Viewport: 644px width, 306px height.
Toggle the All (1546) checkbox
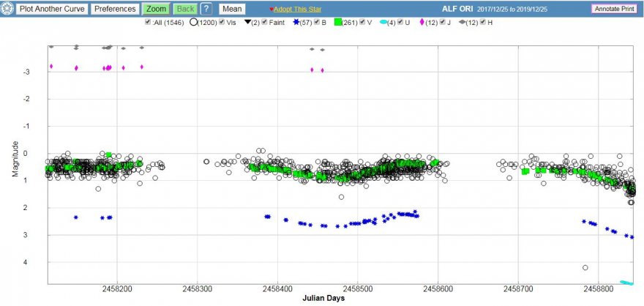tap(149, 23)
